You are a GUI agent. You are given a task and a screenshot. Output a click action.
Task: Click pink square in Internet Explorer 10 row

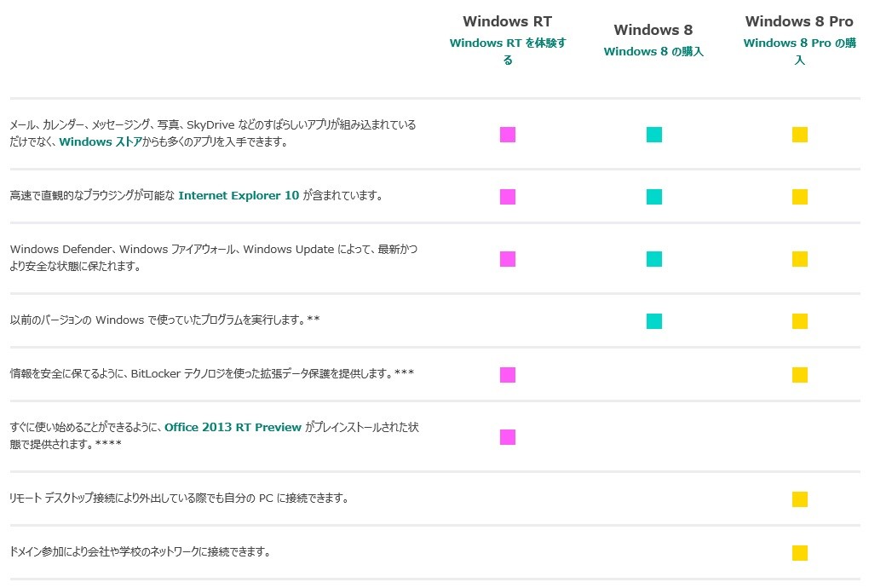508,197
